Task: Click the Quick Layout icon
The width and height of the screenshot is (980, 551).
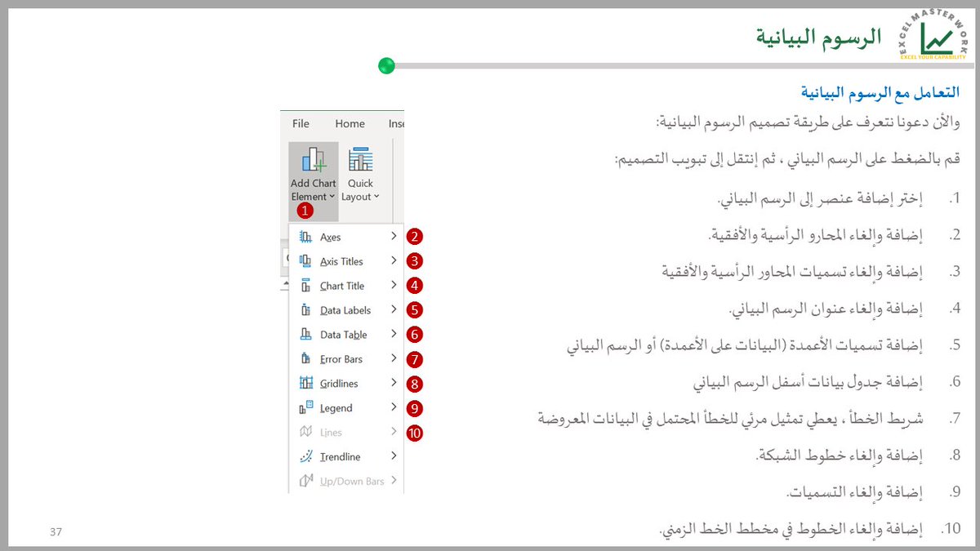Action: click(360, 160)
